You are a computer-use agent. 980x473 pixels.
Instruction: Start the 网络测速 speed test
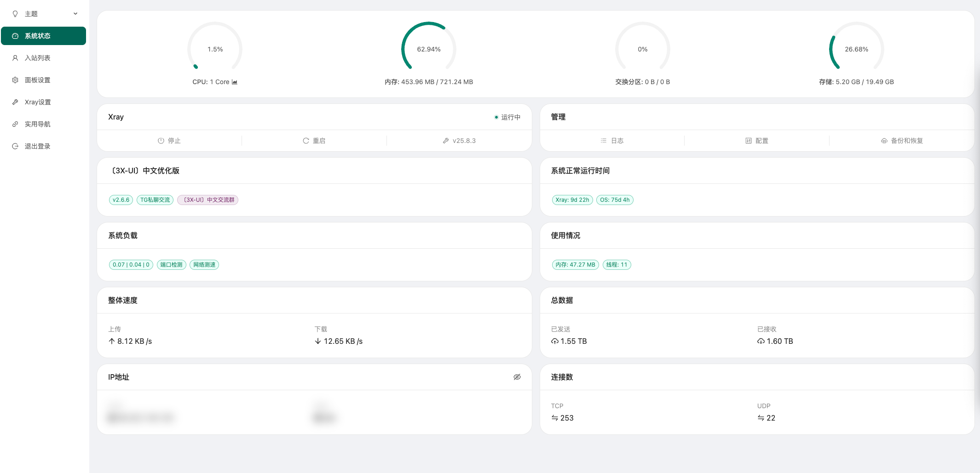pyautogui.click(x=204, y=265)
